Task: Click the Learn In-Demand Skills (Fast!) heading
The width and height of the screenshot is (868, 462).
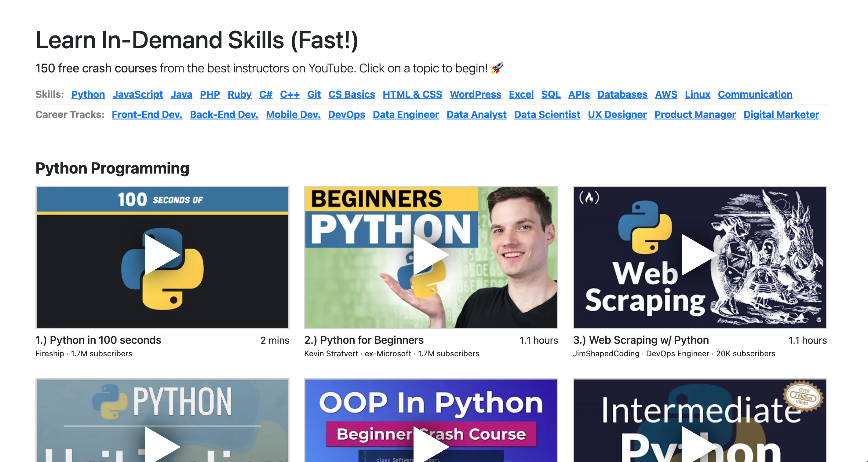Action: 197,40
